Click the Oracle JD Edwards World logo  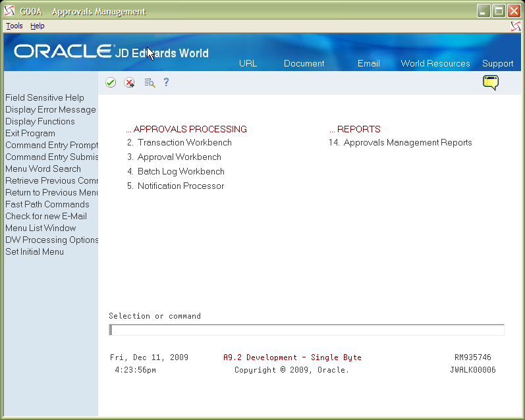coord(111,52)
